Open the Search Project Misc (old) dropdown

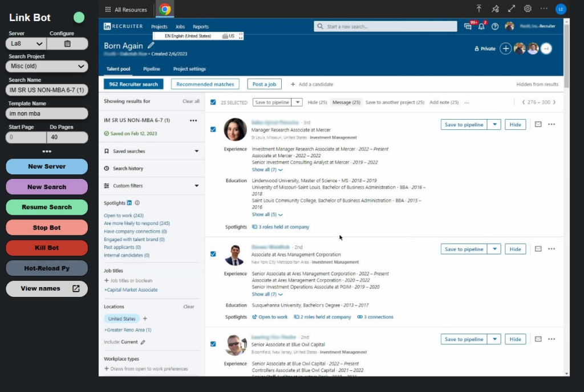point(47,66)
